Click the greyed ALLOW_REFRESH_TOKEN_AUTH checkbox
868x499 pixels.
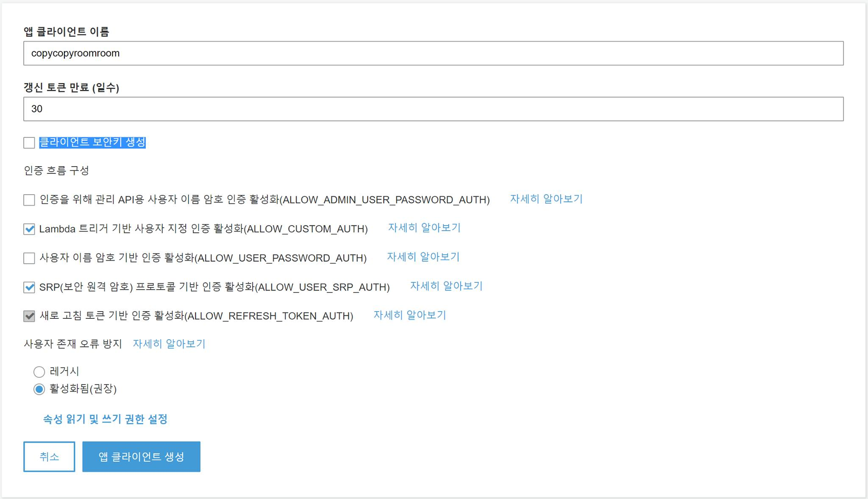point(29,316)
